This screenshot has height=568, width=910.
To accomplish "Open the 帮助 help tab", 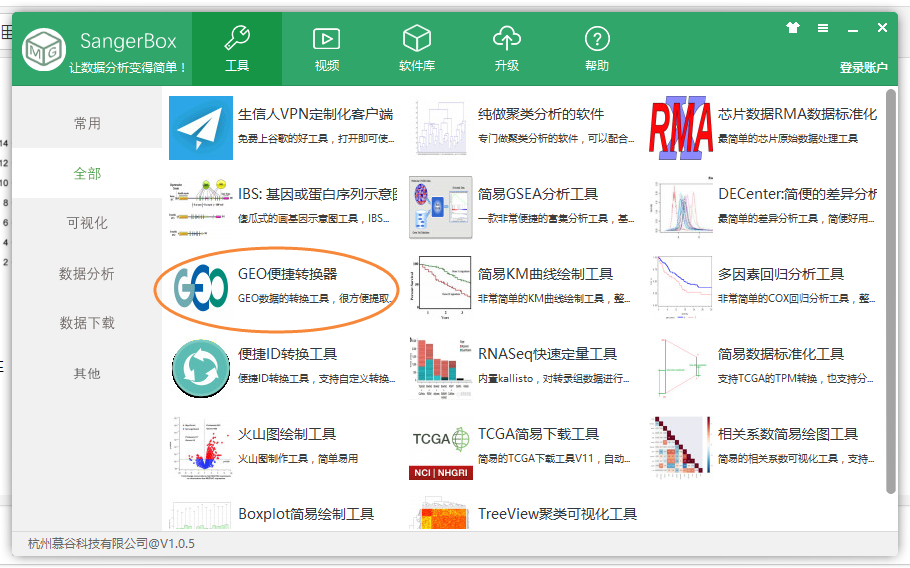I will pos(597,49).
